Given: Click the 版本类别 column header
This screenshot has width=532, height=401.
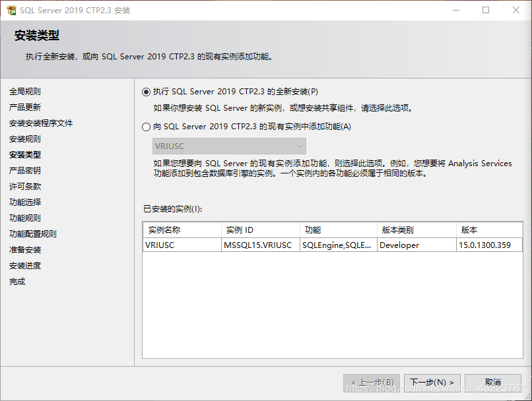Looking at the screenshot, I should tap(416, 230).
